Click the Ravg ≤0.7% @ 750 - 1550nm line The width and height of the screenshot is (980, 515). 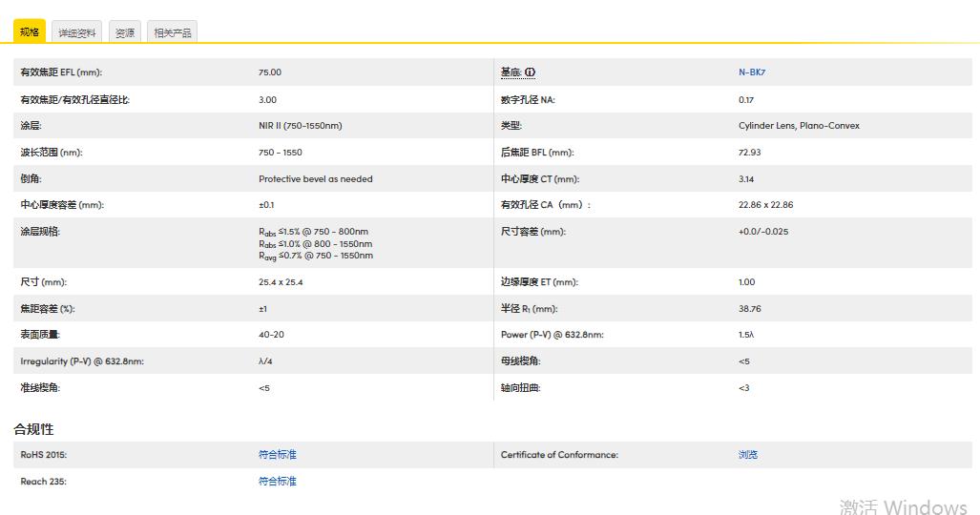click(x=316, y=256)
